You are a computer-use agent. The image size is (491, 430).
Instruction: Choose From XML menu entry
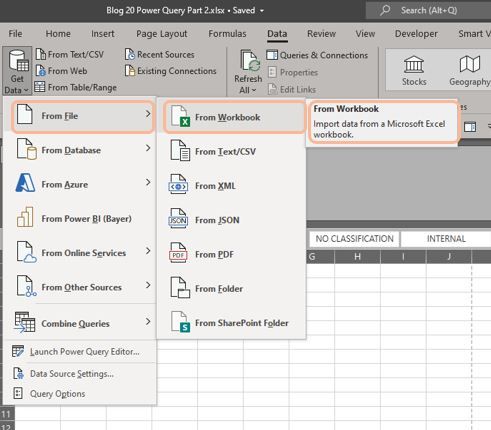click(231, 186)
